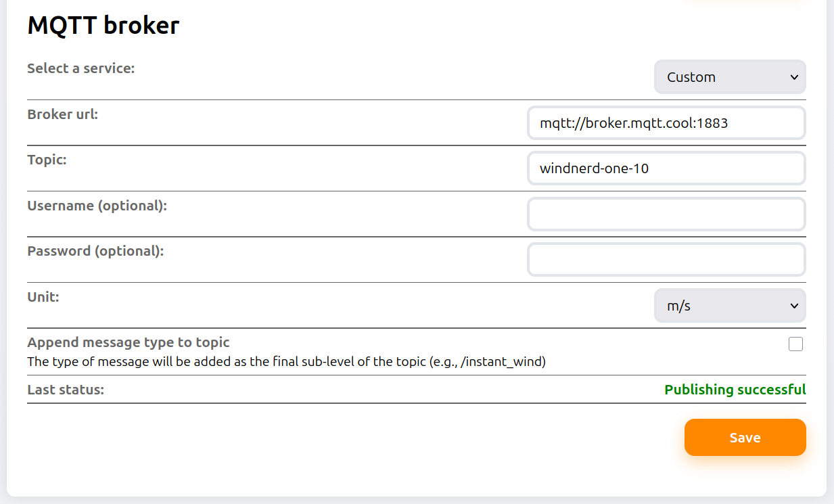Open the Unit dropdown showing m/s
The height and width of the screenshot is (504, 834).
click(x=729, y=305)
